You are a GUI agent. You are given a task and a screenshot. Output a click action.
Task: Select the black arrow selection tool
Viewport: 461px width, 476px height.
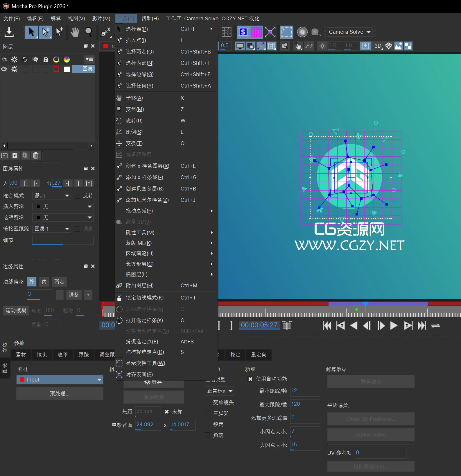[x=31, y=32]
